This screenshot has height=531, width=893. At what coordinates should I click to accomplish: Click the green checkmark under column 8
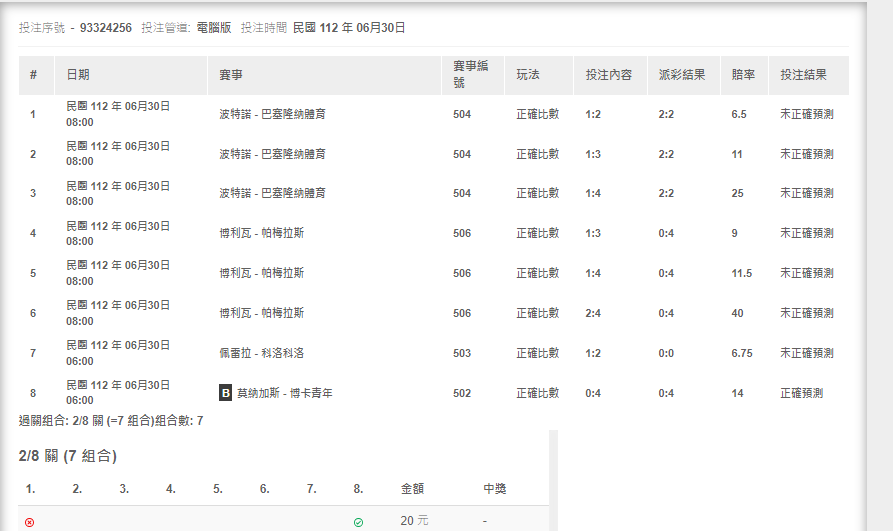pos(358,522)
